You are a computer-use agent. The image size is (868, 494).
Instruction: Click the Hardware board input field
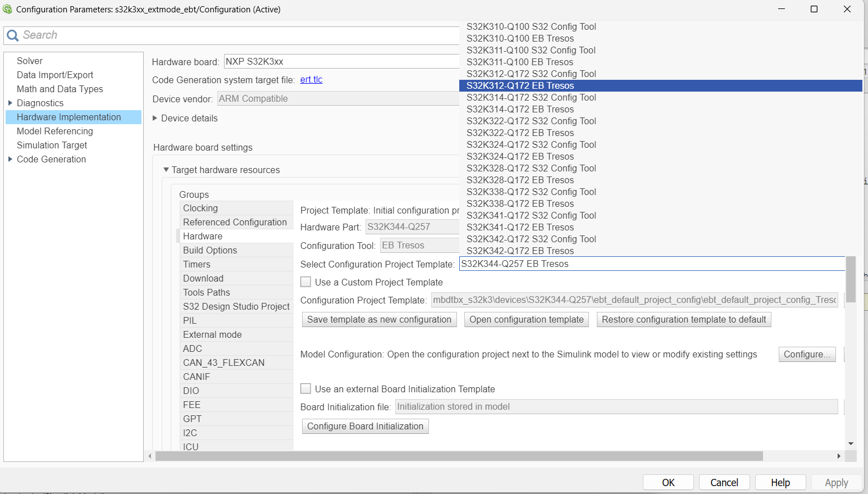(341, 61)
